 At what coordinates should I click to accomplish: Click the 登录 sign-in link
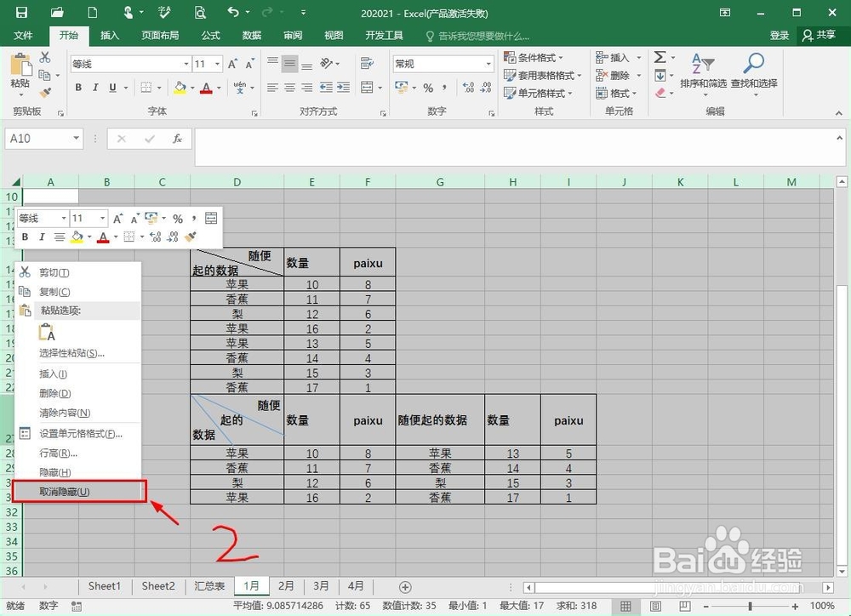click(780, 35)
